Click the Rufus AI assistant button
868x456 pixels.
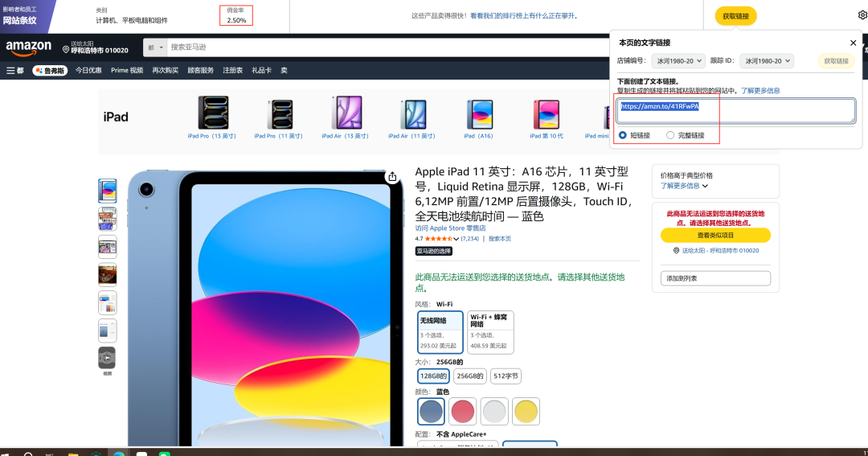tap(50, 70)
